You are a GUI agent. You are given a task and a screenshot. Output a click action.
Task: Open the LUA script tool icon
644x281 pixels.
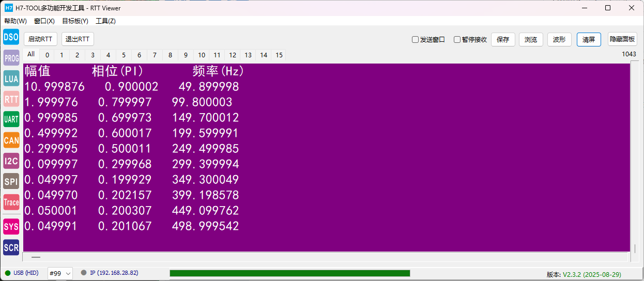[x=11, y=79]
